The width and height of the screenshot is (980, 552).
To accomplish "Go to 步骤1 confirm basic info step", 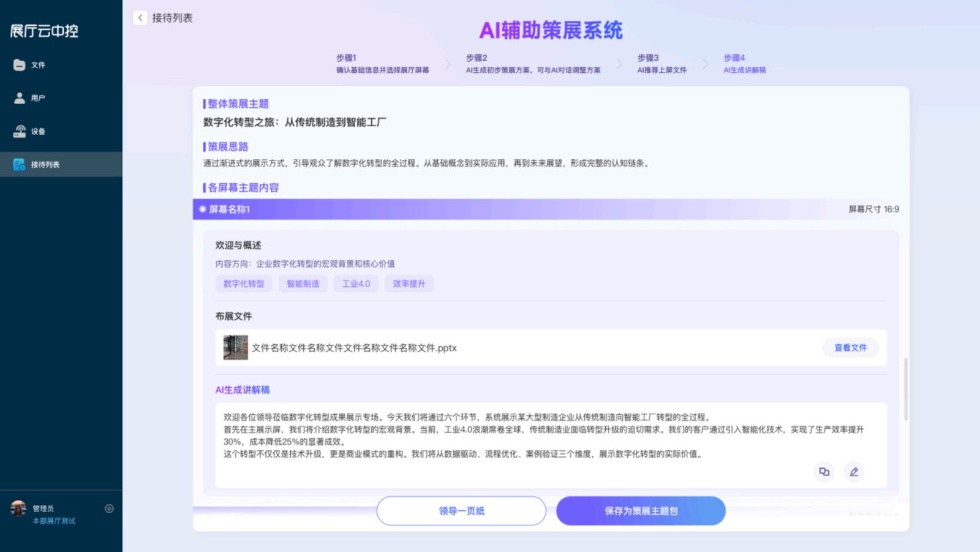I will tap(382, 64).
